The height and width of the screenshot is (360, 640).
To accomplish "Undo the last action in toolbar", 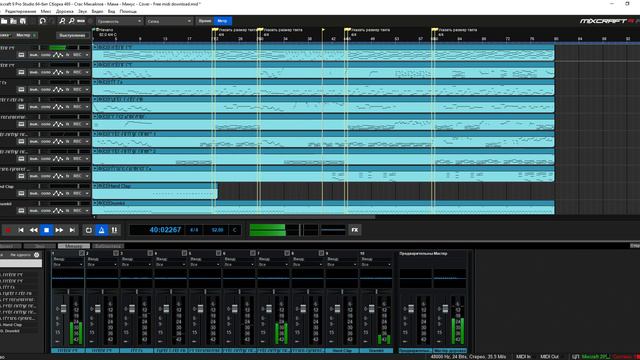I will coord(42,21).
